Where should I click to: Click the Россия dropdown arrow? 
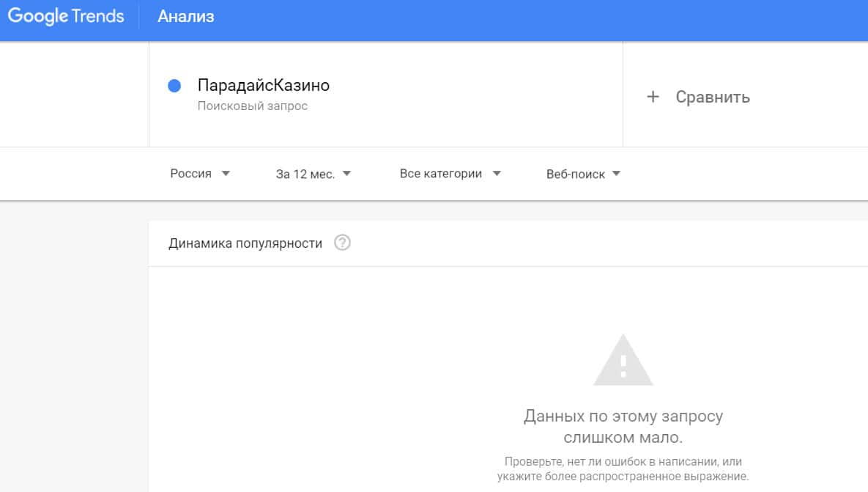coord(226,174)
